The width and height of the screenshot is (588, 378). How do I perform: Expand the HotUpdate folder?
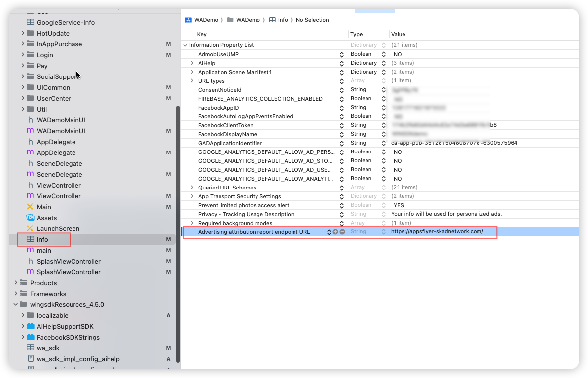23,33
